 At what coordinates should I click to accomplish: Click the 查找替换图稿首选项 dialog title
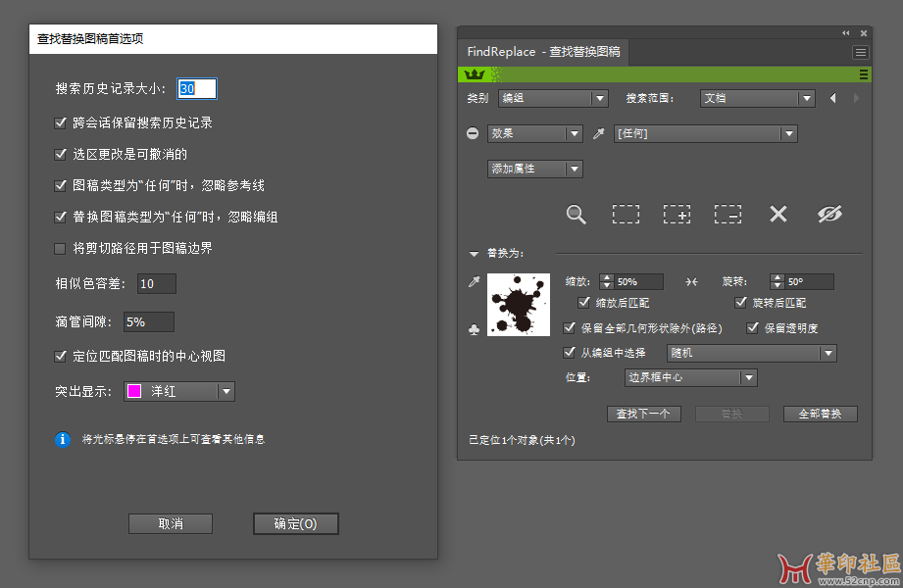(90, 39)
